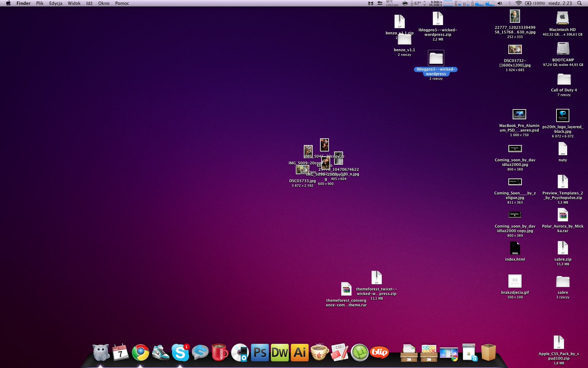Select the benzo_v1.1 folder

point(404,40)
